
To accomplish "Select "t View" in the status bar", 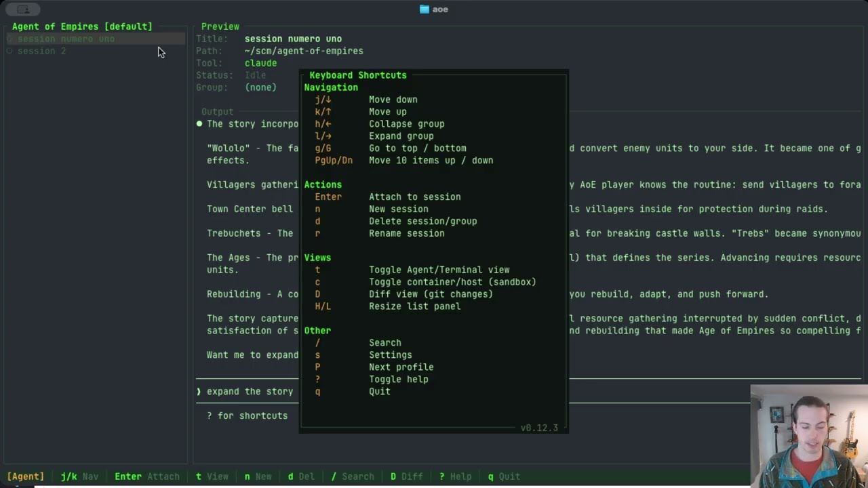I will [212, 476].
